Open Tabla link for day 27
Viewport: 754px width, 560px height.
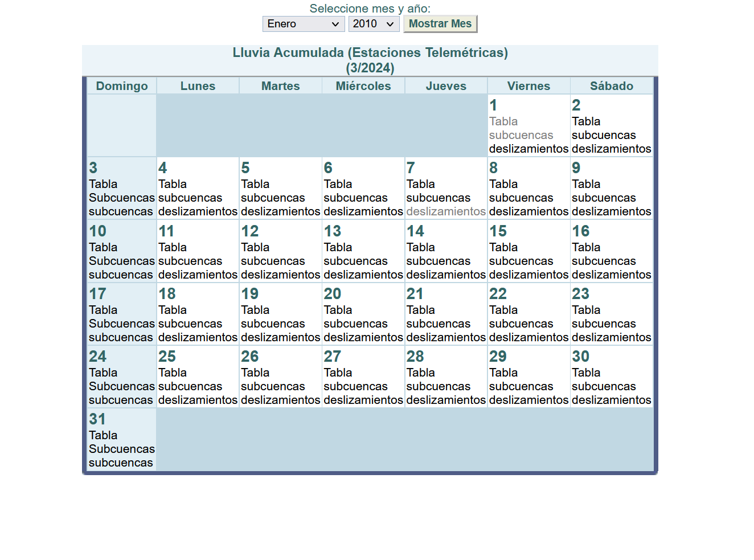click(x=338, y=373)
